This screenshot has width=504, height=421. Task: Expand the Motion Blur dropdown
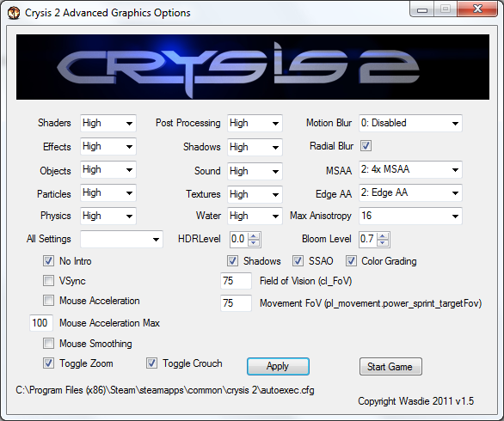pos(410,123)
